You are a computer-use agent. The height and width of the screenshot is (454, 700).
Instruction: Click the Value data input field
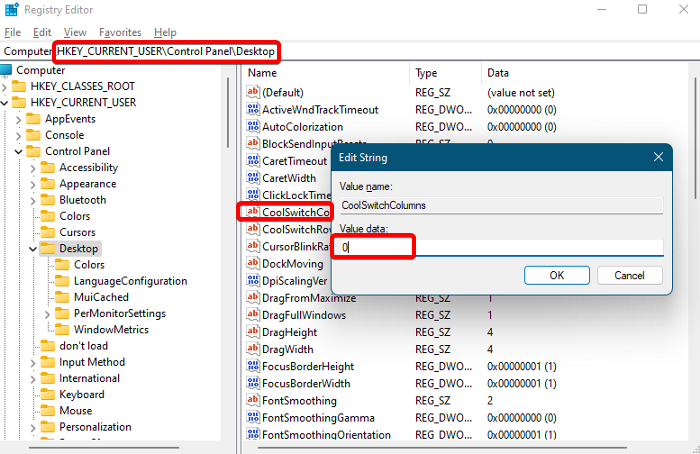coord(501,247)
